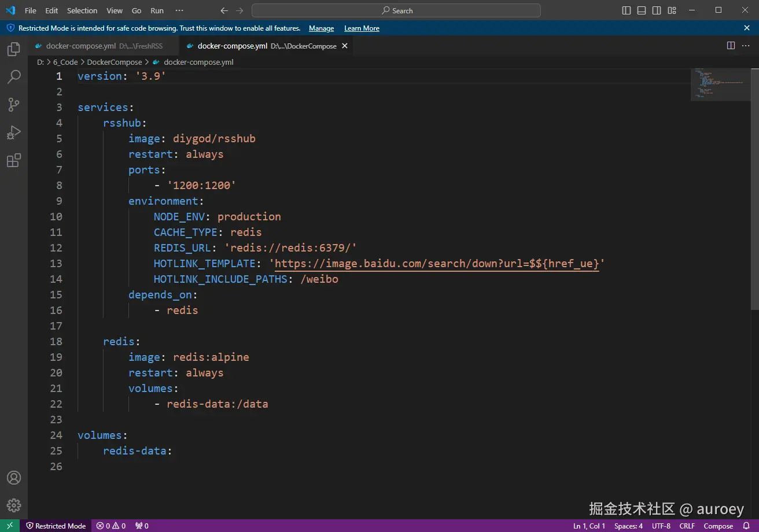
Task: Click the command center Search box
Action: 396,10
